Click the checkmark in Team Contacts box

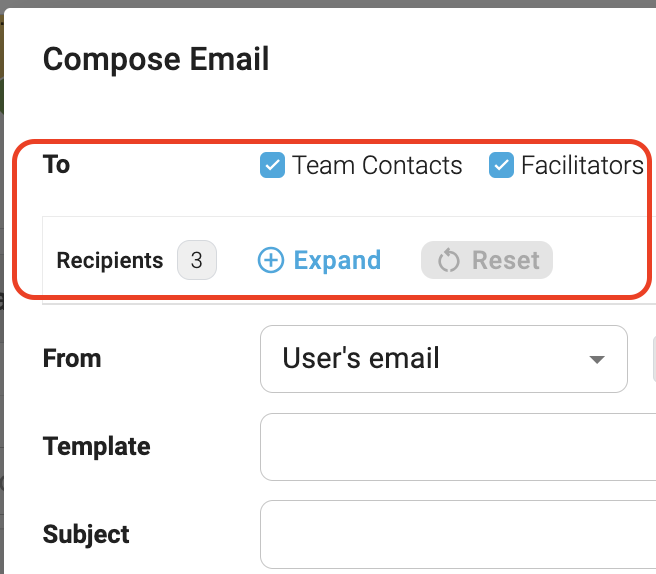(x=272, y=165)
